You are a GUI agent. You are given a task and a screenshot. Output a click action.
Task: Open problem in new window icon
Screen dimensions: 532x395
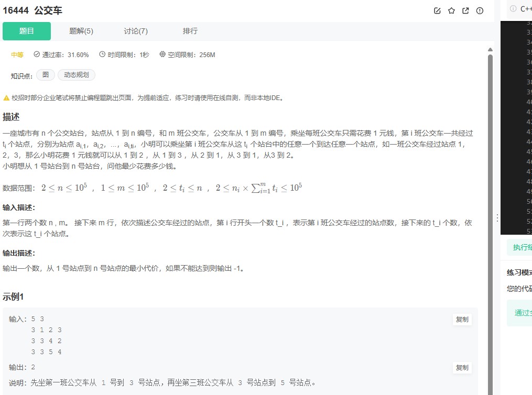coord(465,11)
